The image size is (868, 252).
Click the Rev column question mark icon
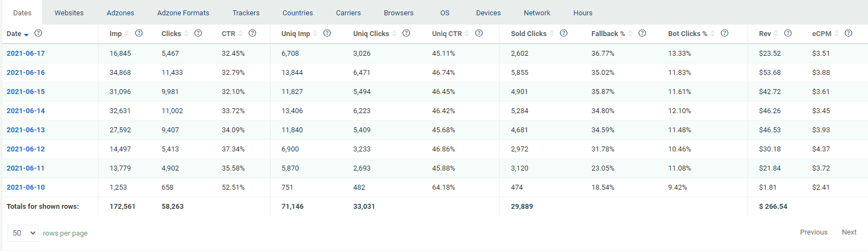pyautogui.click(x=788, y=33)
